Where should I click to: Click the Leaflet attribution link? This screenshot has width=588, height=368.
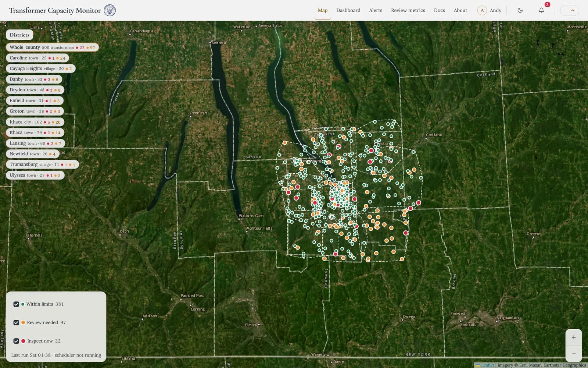point(487,365)
